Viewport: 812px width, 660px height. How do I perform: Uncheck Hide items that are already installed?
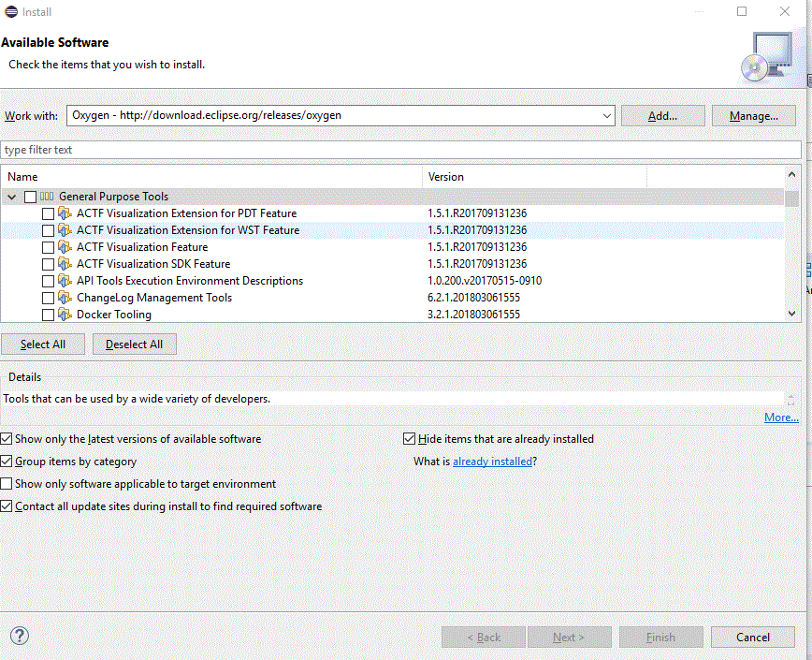[x=409, y=439]
